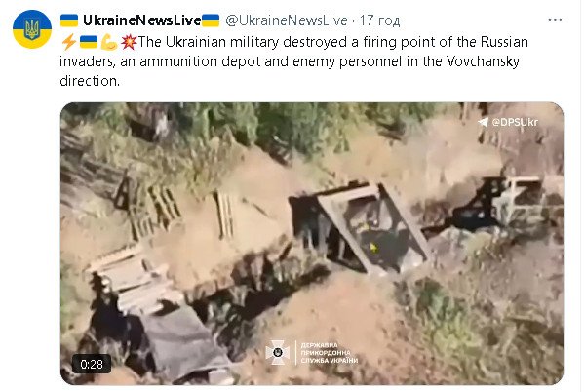Open post by clicking the word direction
Image resolution: width=584 pixels, height=392 pixels.
90,81
